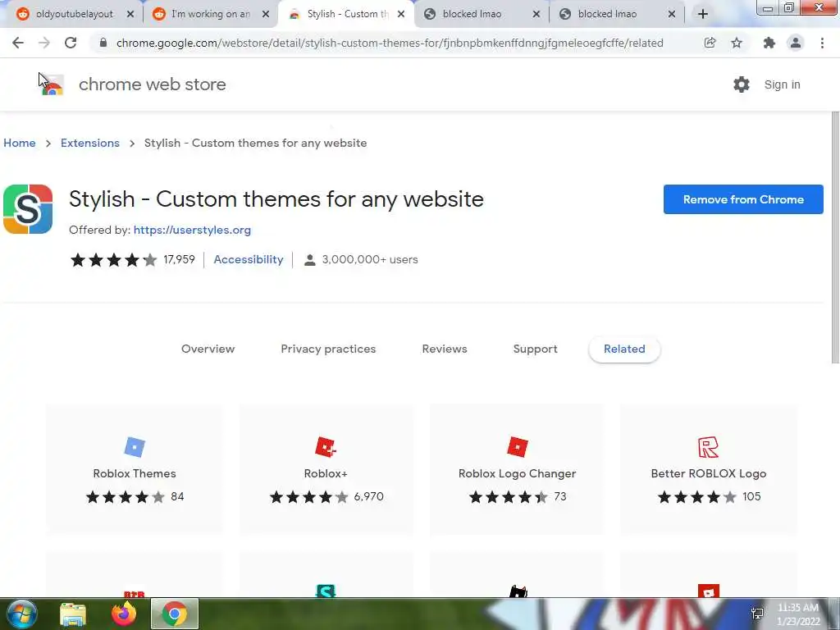Click the Roblox+ red icon
Screen dimensions: 840x630
[326, 447]
